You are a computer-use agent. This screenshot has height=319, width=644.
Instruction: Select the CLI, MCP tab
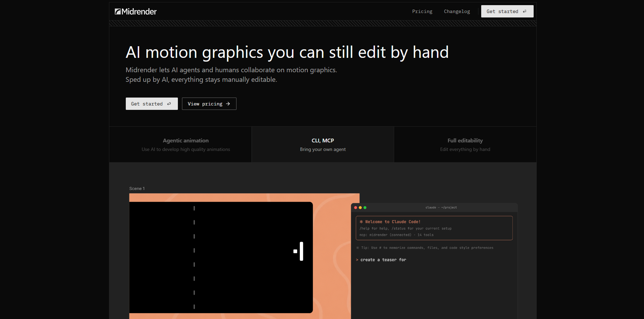pyautogui.click(x=323, y=144)
